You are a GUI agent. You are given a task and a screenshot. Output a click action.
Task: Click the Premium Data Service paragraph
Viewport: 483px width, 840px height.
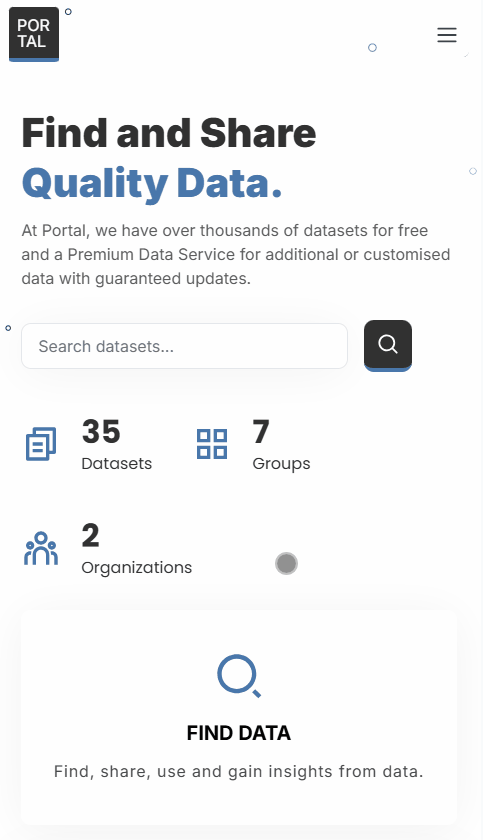pyautogui.click(x=236, y=254)
